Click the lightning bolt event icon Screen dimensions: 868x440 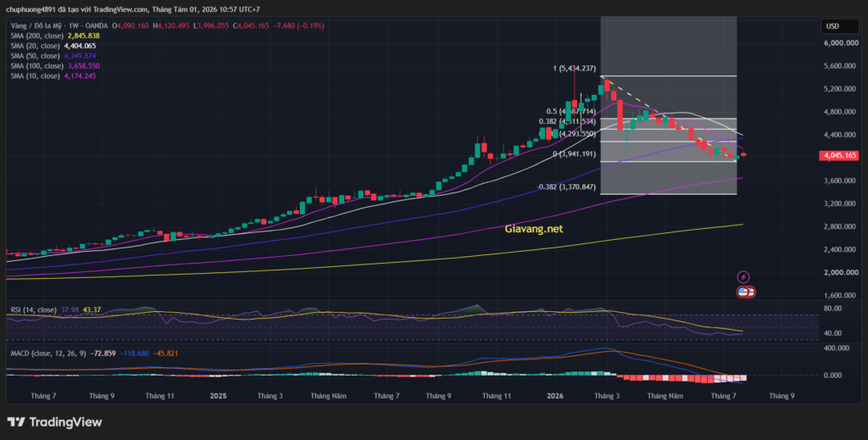[x=743, y=276]
